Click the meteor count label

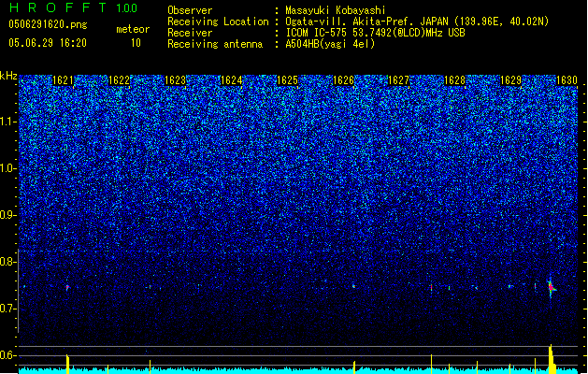[133, 29]
